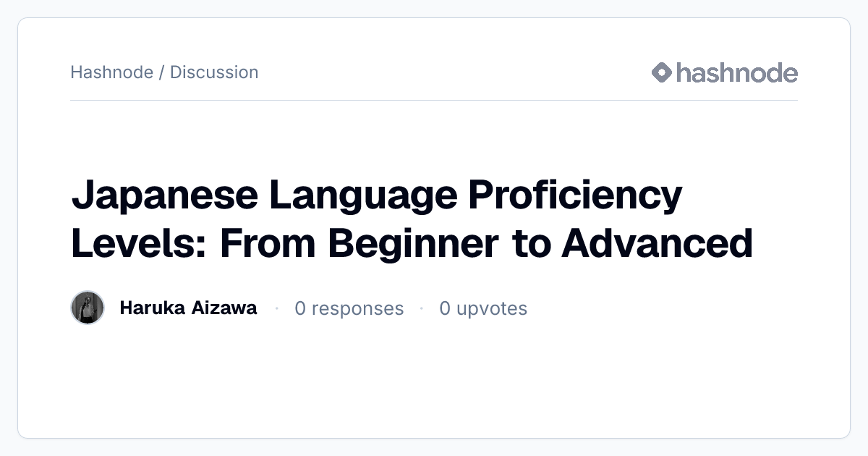Viewport: 868px width, 456px height.
Task: Open the 'Japanese Language Proficiency' title line
Action: [x=377, y=197]
